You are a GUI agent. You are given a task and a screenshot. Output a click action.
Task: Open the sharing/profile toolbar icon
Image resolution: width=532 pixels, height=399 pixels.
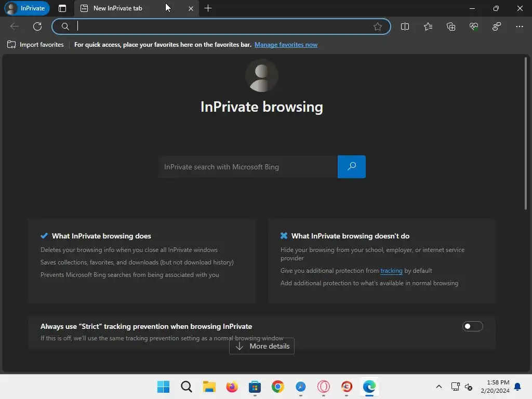click(x=496, y=26)
